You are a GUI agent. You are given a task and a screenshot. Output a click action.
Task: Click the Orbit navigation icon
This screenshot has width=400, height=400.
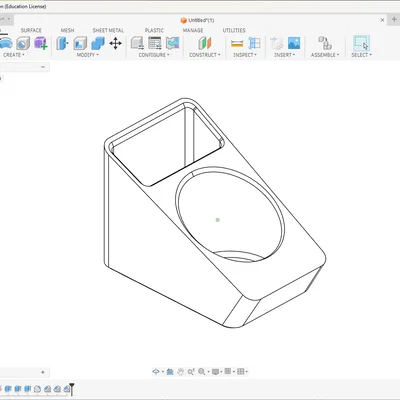coord(156,371)
